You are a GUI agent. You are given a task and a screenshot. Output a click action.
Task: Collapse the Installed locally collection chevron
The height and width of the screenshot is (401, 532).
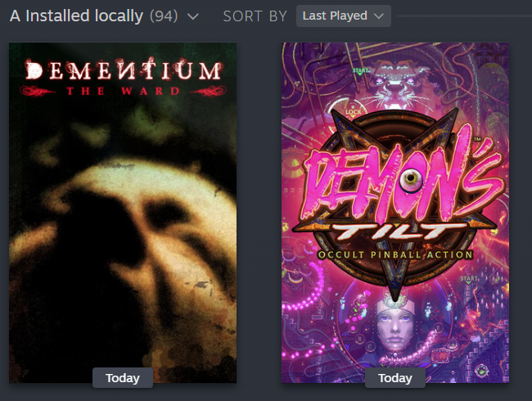point(192,16)
